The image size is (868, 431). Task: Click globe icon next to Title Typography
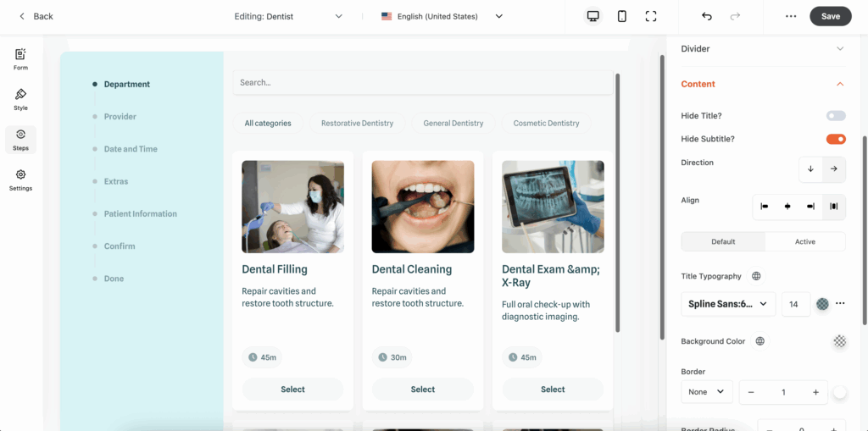click(x=756, y=276)
